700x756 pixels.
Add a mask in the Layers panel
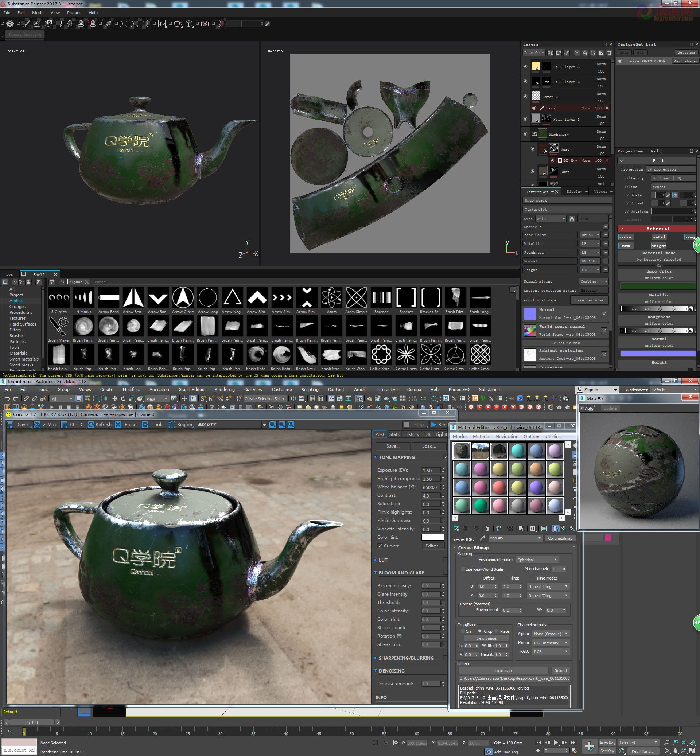pyautogui.click(x=559, y=52)
